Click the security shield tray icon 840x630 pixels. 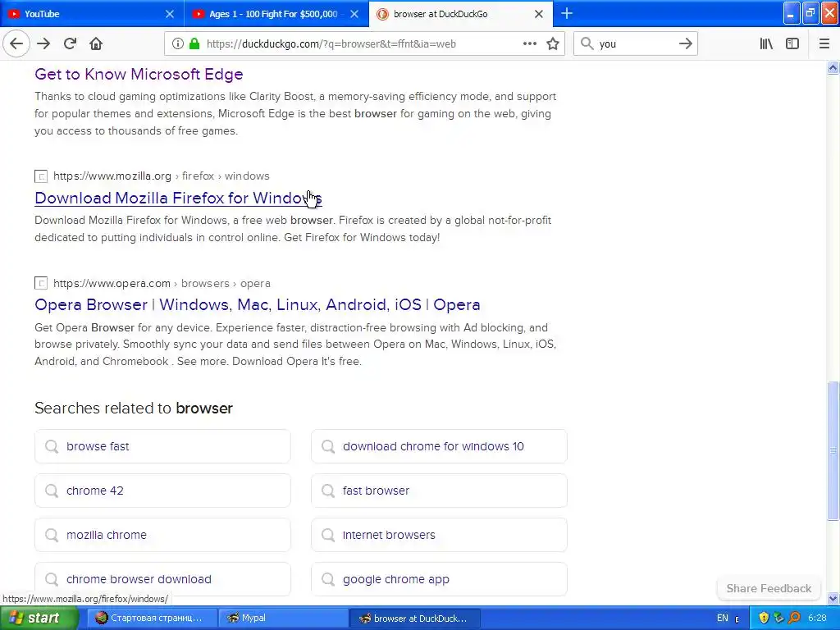coord(764,618)
